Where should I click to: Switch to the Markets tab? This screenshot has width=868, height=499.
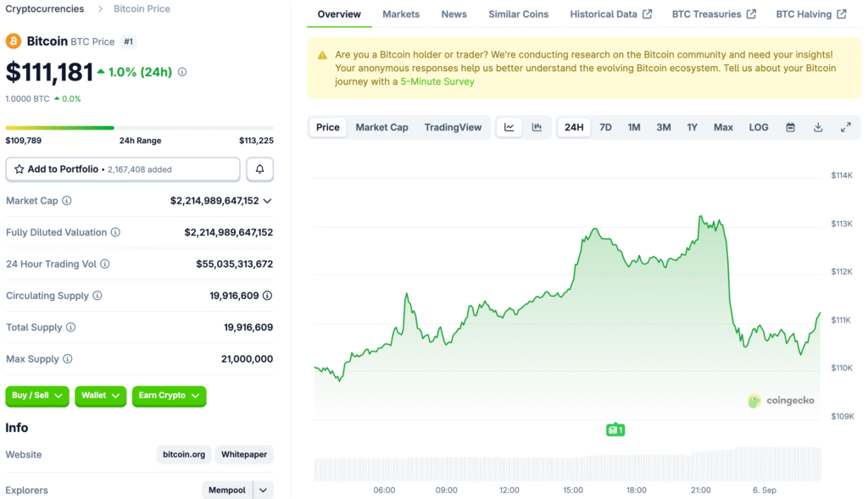(x=401, y=14)
